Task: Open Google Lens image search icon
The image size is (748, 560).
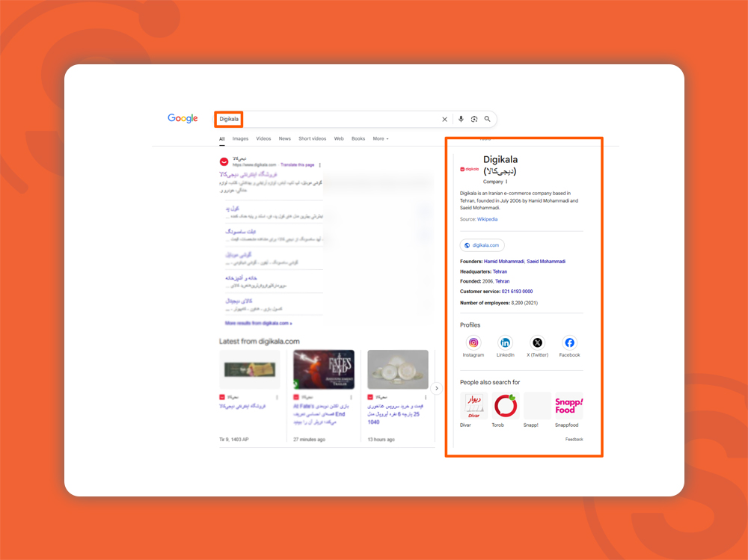Action: pyautogui.click(x=474, y=119)
